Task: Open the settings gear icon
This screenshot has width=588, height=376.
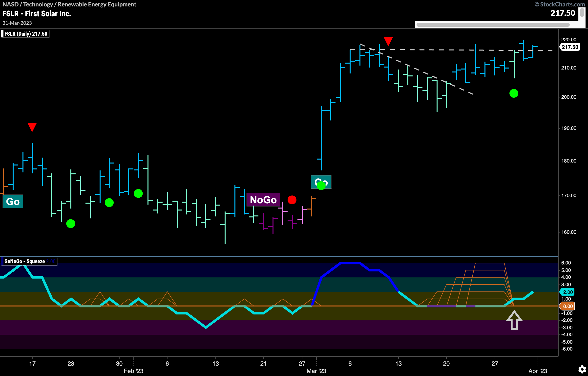Action: pyautogui.click(x=582, y=370)
